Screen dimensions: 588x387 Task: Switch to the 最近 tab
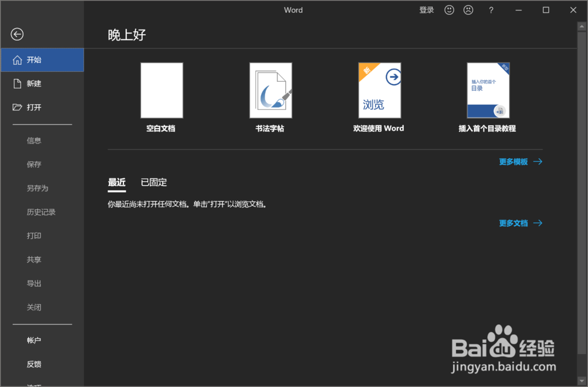pos(116,183)
